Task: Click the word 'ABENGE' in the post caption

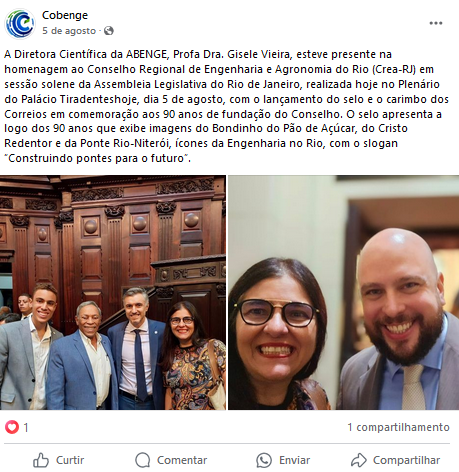Action: [x=146, y=54]
